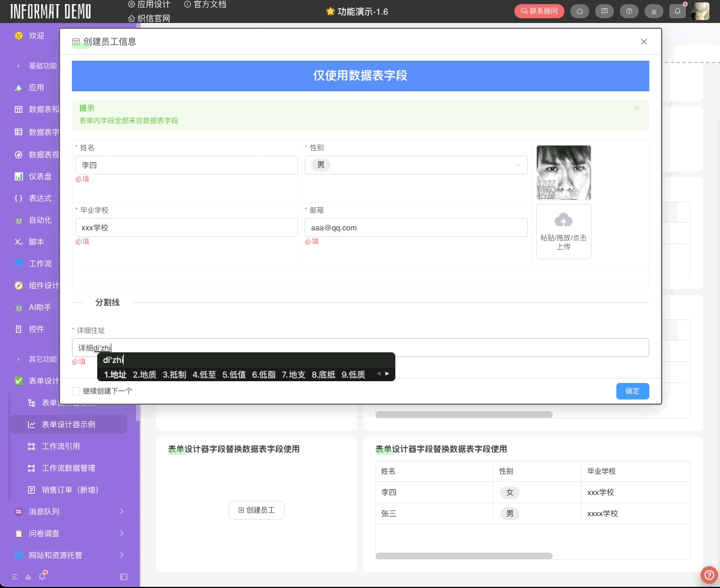Select the 自动化 robot icon in sidebar
The height and width of the screenshot is (588, 720).
click(19, 220)
